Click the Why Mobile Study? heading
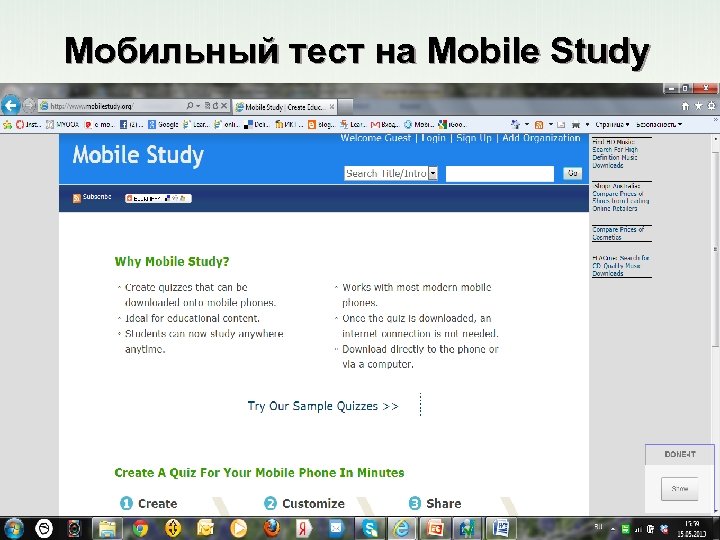 (x=172, y=262)
